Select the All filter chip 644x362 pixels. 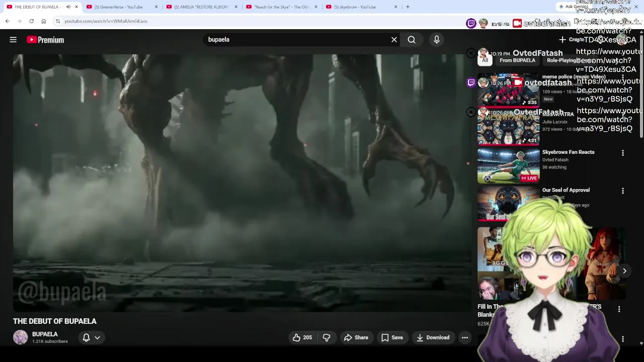point(485,60)
